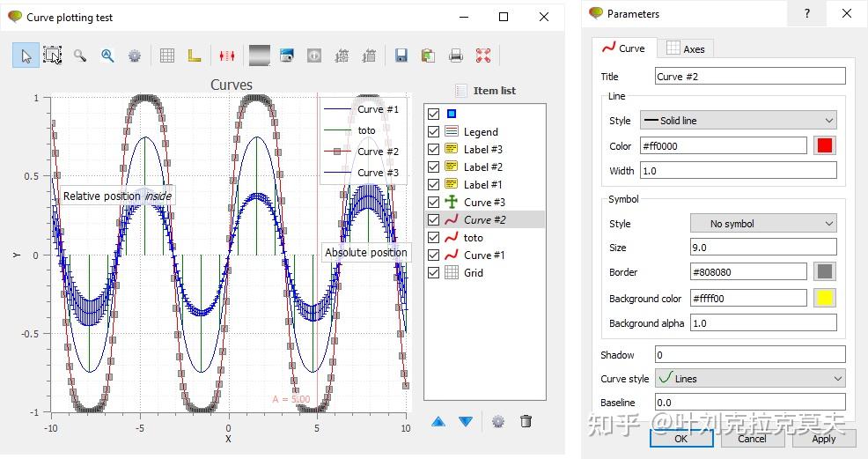Click the blue square item icon
868x459 pixels.
(x=452, y=114)
